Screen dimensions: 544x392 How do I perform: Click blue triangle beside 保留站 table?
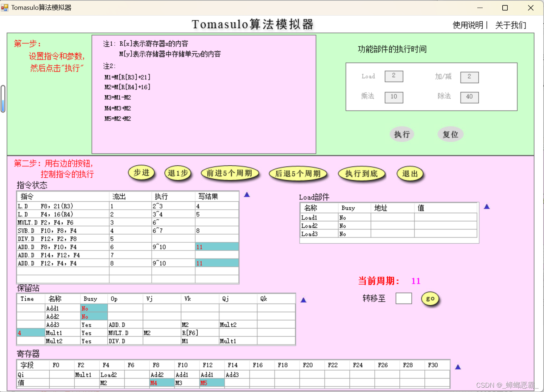[304, 300]
